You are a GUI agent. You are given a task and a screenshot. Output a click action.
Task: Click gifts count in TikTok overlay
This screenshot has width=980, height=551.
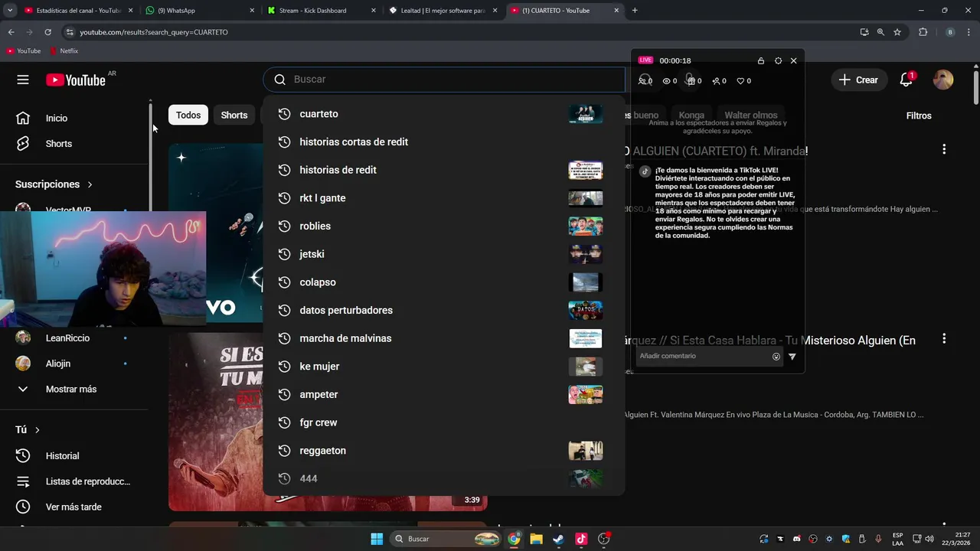(x=694, y=80)
